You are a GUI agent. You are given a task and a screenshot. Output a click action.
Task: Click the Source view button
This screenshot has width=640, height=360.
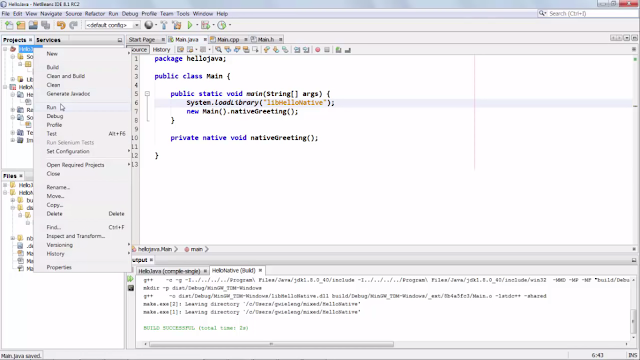139,50
